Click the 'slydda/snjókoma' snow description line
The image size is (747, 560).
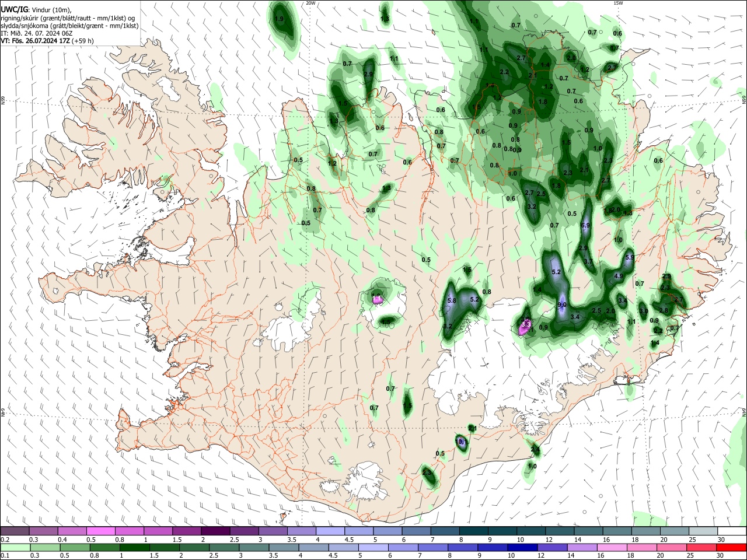(x=69, y=26)
